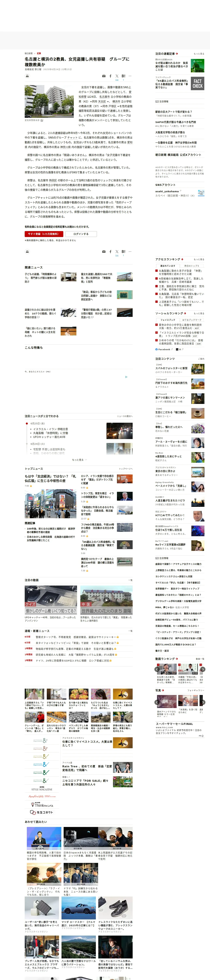Open 警察犬ターリア号 breaking news item
Image resolution: width=210 pixels, height=980 pixels.
tap(76, 637)
